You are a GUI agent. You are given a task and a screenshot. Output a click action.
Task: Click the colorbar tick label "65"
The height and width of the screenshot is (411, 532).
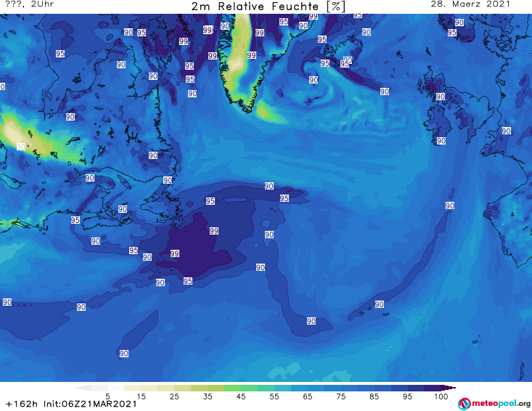pos(308,396)
